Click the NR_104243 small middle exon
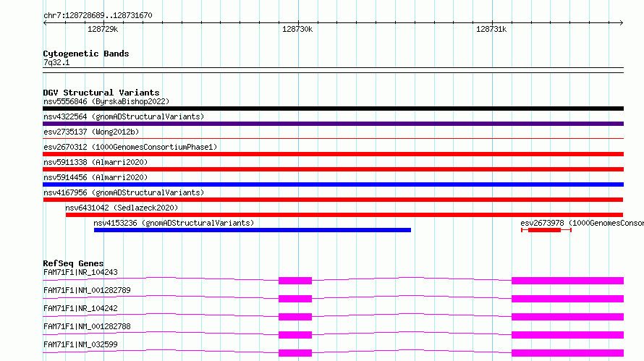644x361 pixels. click(295, 281)
